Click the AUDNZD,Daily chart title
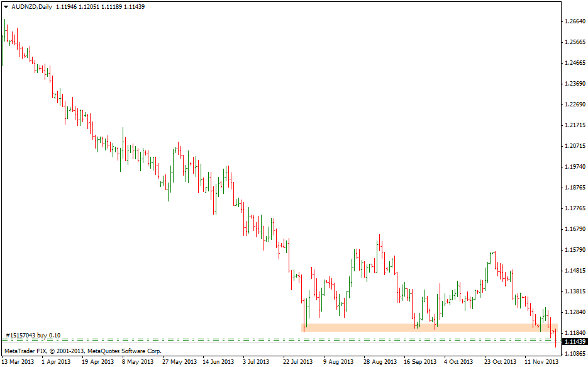The height and width of the screenshot is (367, 588). [x=33, y=6]
